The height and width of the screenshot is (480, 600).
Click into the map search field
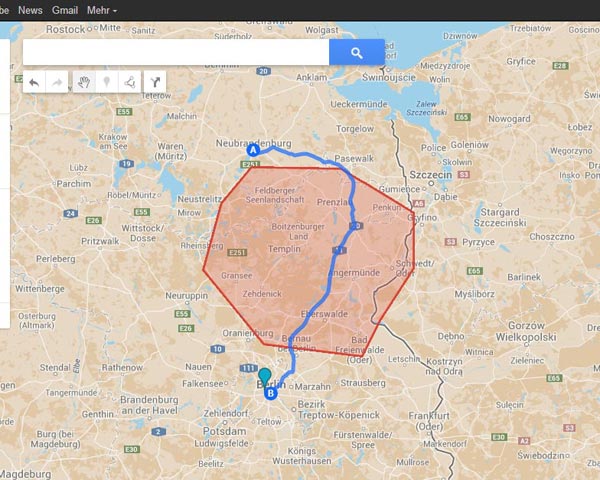pyautogui.click(x=176, y=52)
